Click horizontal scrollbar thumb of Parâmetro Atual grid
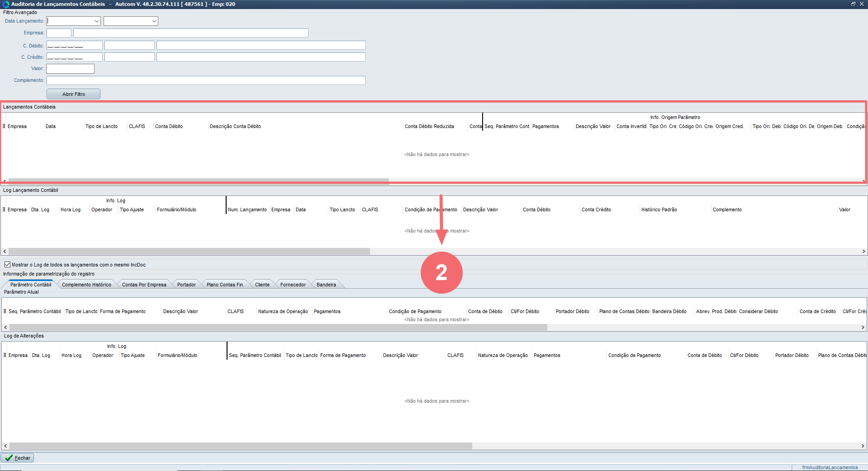 click(x=278, y=327)
